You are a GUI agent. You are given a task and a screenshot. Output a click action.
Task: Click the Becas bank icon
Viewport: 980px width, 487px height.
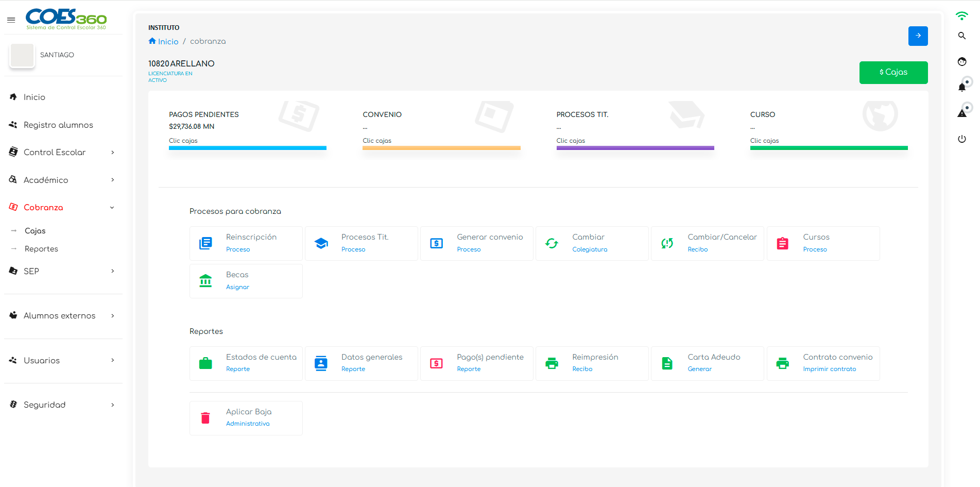coord(205,281)
